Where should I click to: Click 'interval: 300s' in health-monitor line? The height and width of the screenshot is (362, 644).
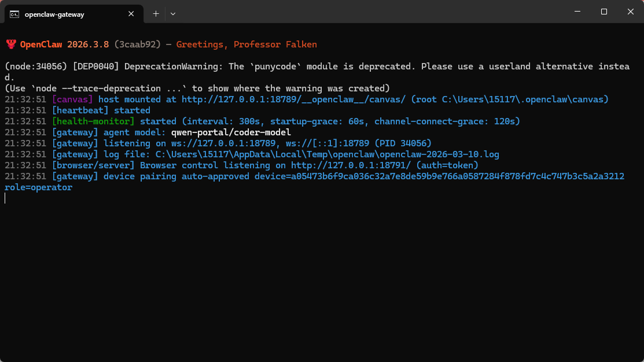pyautogui.click(x=223, y=121)
